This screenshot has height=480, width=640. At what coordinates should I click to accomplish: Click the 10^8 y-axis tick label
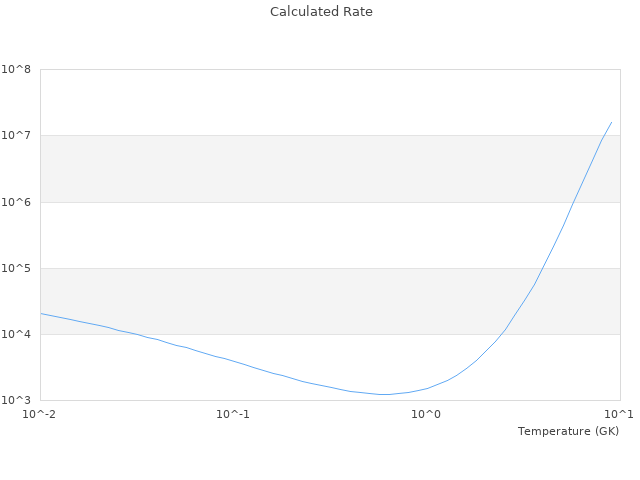[x=16, y=70]
